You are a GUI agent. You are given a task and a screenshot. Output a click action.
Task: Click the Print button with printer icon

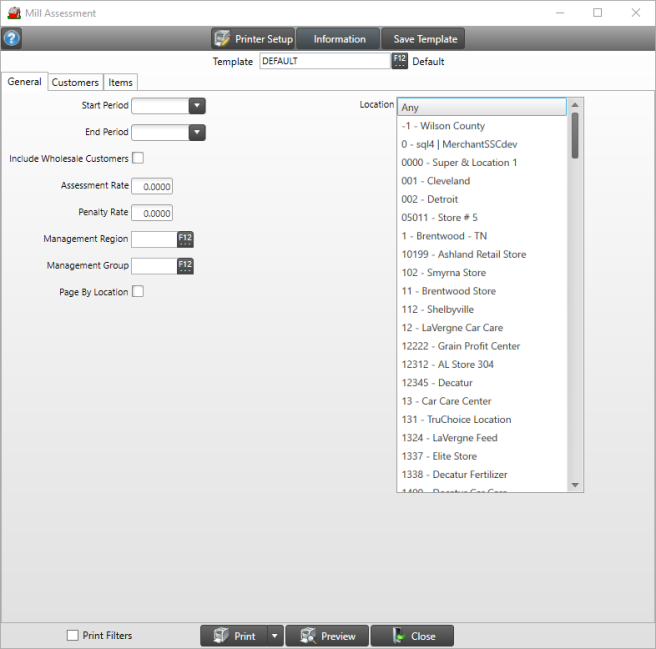(234, 636)
